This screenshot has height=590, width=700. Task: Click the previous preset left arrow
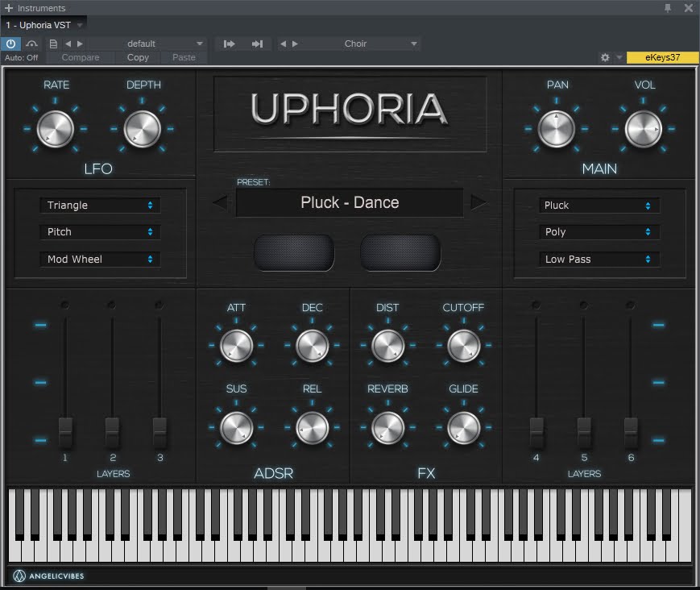220,203
